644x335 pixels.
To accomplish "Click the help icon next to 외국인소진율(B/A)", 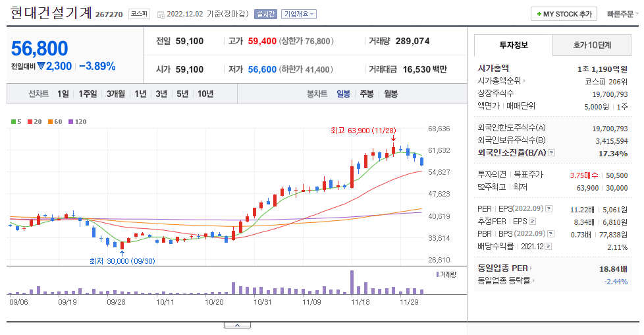I will click(552, 153).
